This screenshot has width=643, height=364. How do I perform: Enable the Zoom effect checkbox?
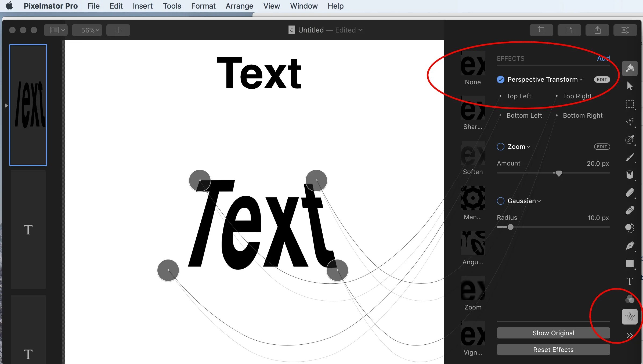(x=500, y=147)
